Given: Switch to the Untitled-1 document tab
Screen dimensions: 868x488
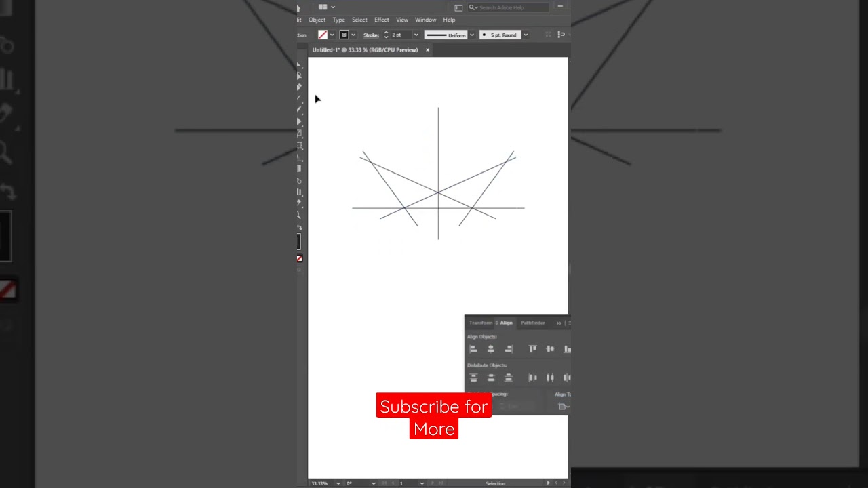Looking at the screenshot, I should tap(365, 49).
